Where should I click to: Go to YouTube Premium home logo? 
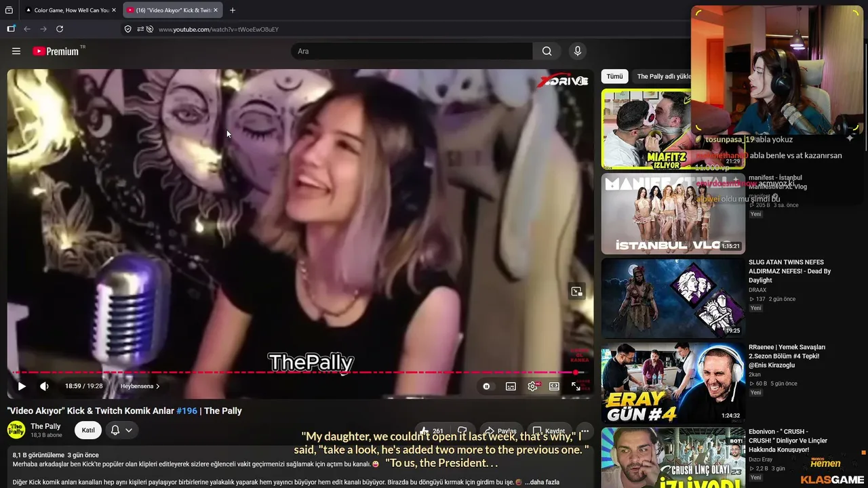click(x=56, y=51)
